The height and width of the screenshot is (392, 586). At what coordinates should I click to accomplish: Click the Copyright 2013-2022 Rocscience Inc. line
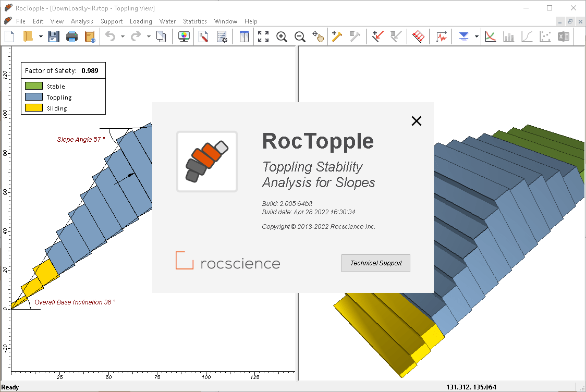[x=319, y=226]
